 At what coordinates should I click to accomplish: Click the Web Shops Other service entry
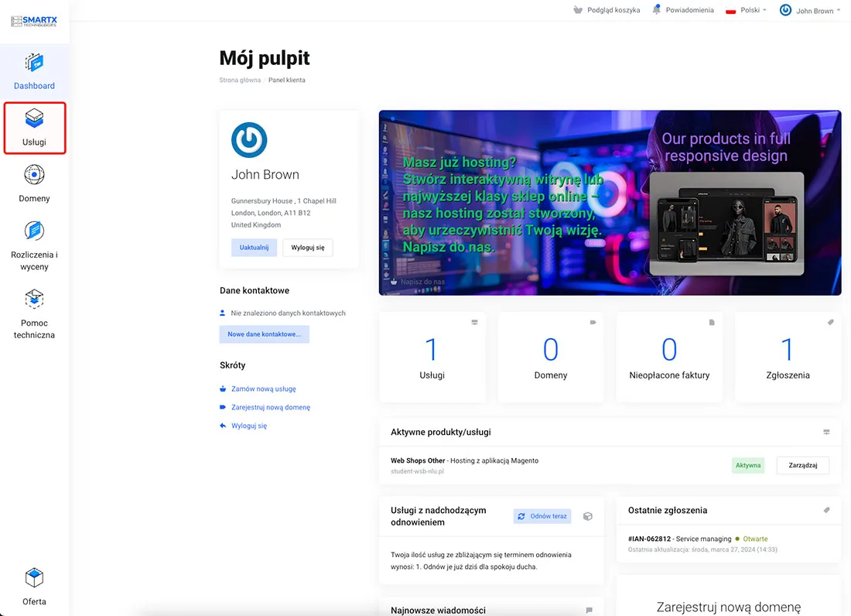click(x=465, y=460)
